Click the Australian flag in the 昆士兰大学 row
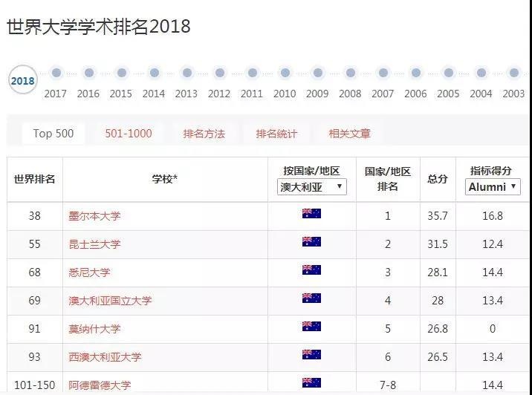Viewport: 532px width, 395px height. coord(311,242)
